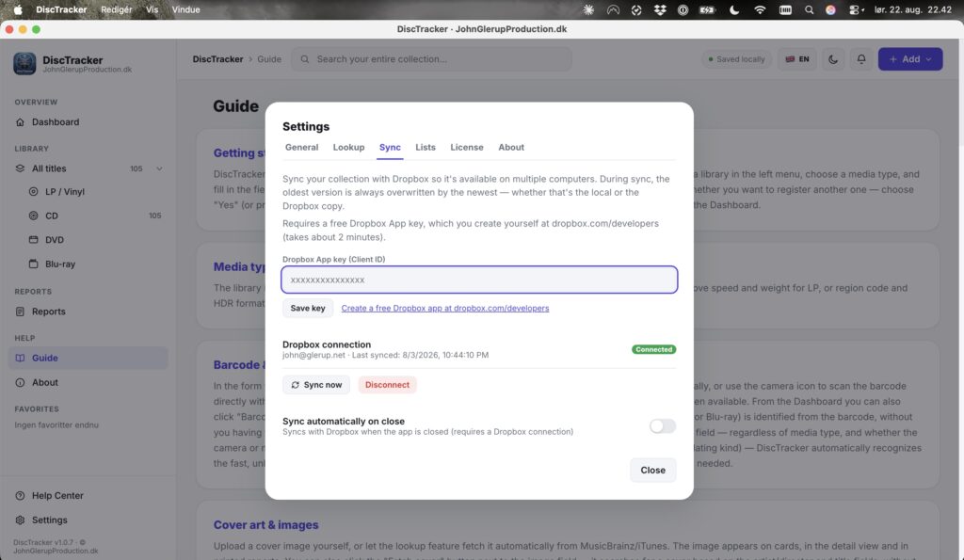Click the menu bar date and time
Viewport: 964px width, 560px height.
click(913, 9)
